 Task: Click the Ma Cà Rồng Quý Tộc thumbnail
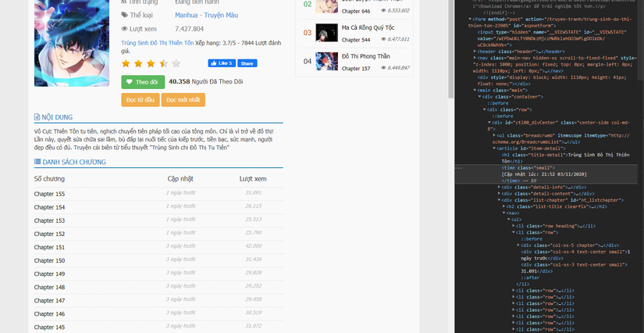pyautogui.click(x=326, y=33)
